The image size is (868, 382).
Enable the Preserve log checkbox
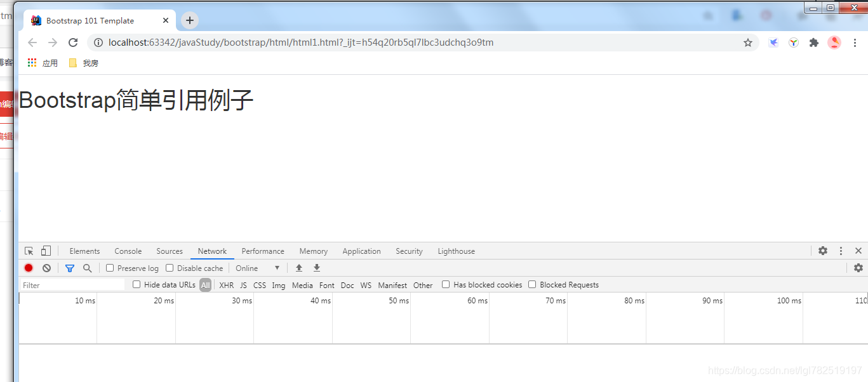coord(110,268)
